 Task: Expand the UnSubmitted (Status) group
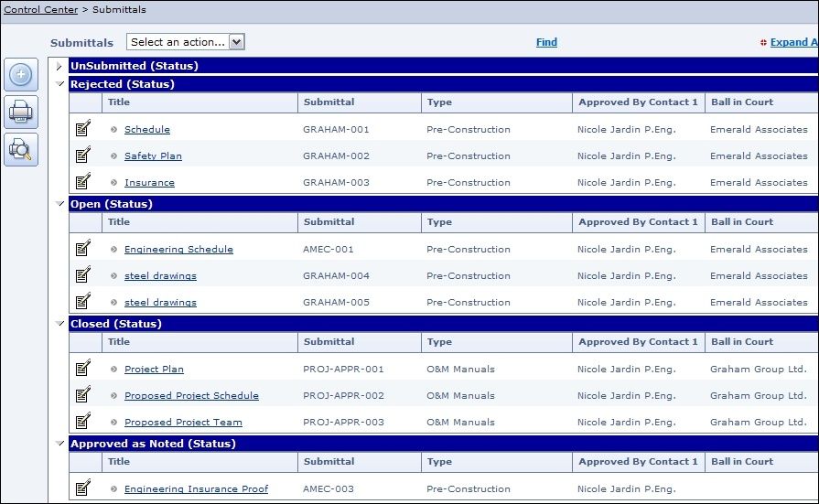tap(59, 67)
